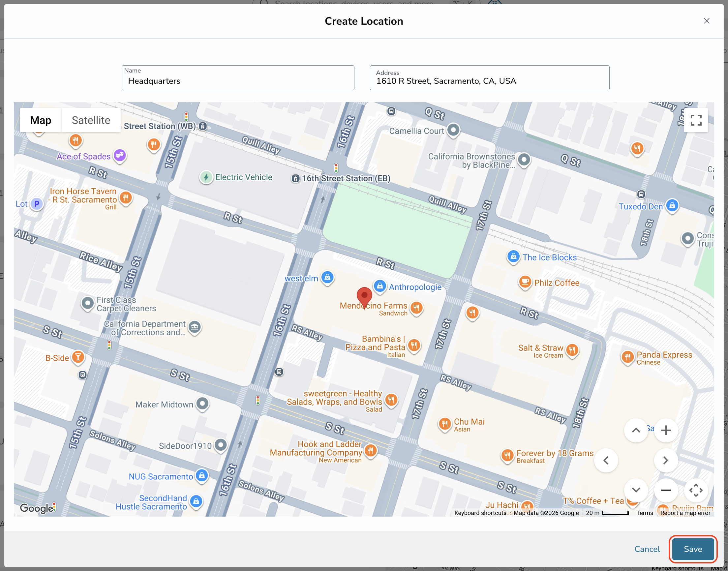Open Google Maps Terms link
728x571 pixels.
pyautogui.click(x=644, y=513)
